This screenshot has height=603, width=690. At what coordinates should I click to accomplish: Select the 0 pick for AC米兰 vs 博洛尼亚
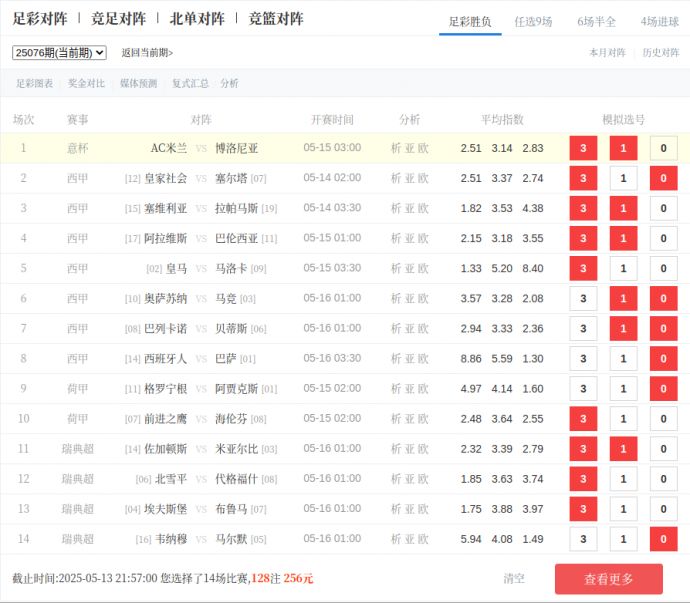(x=663, y=149)
